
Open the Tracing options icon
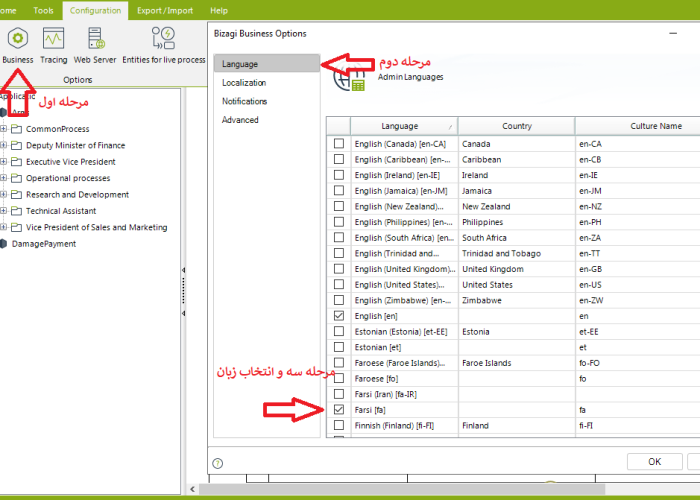tap(53, 38)
